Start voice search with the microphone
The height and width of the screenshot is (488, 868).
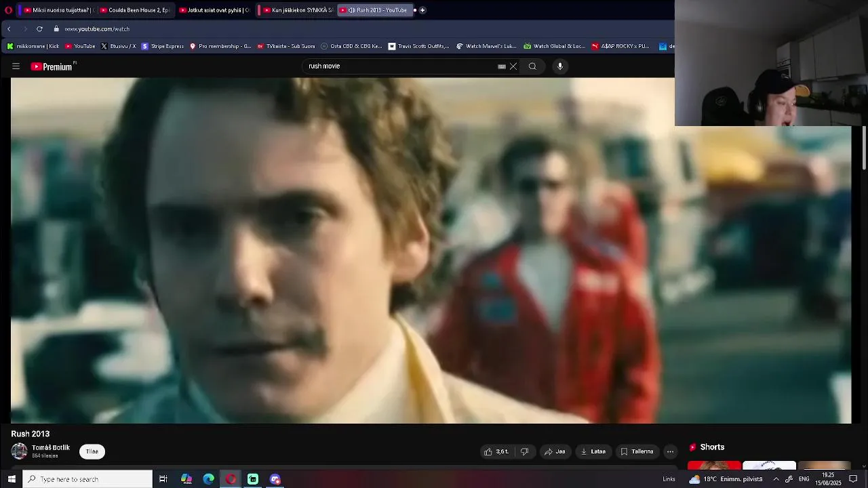(560, 66)
